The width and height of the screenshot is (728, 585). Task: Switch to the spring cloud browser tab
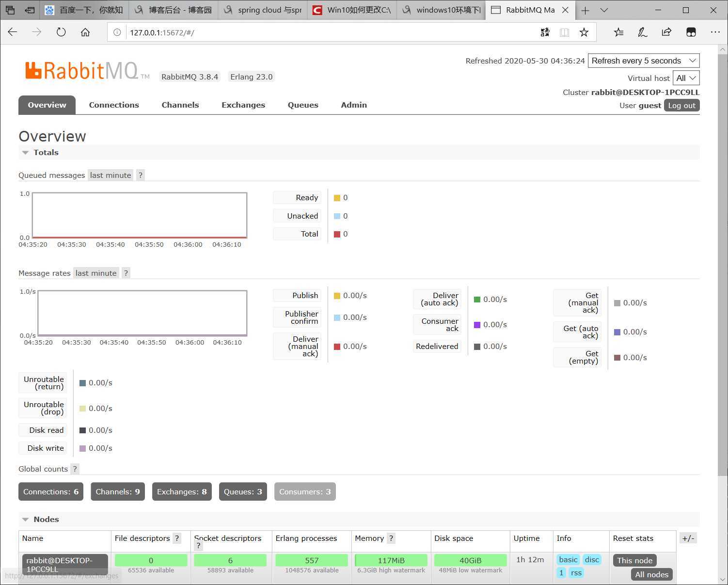[x=262, y=10]
